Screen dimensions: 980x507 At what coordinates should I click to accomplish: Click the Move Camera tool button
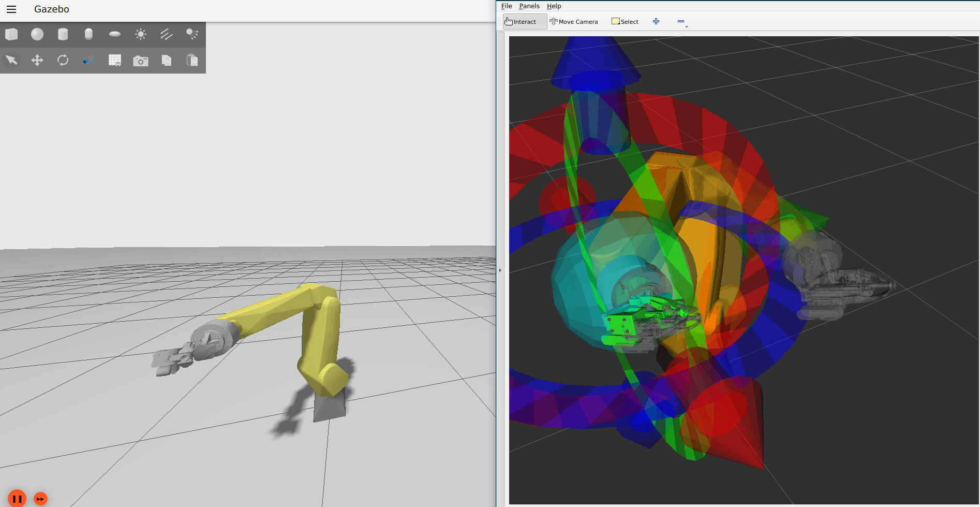[x=574, y=22]
